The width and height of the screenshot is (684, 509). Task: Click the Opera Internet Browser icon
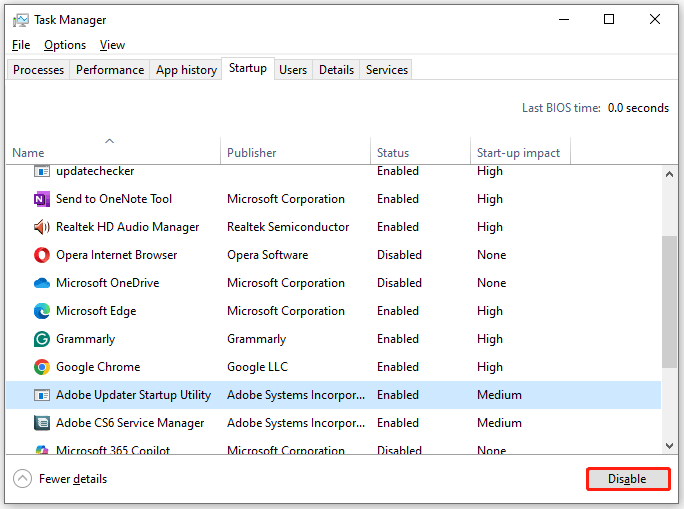pos(42,255)
